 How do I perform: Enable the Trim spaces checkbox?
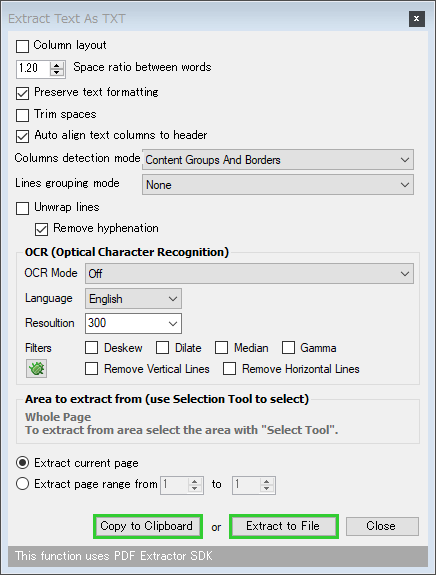[22, 115]
